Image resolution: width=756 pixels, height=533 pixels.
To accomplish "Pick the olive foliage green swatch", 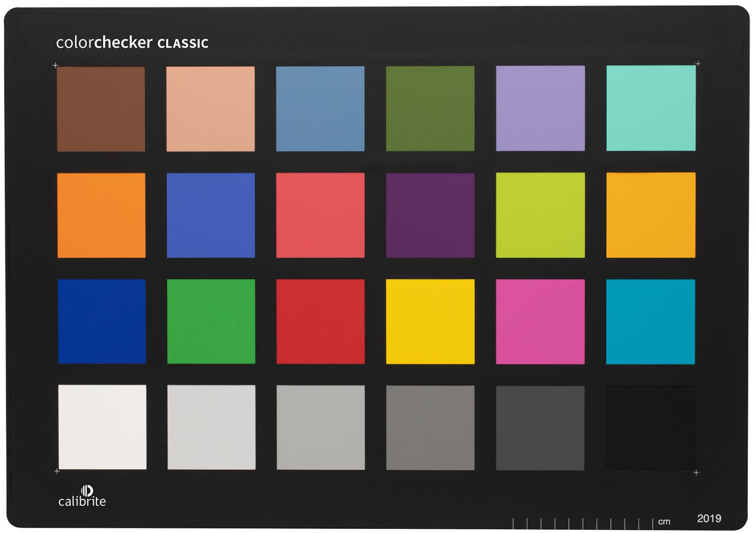I will pos(430,108).
